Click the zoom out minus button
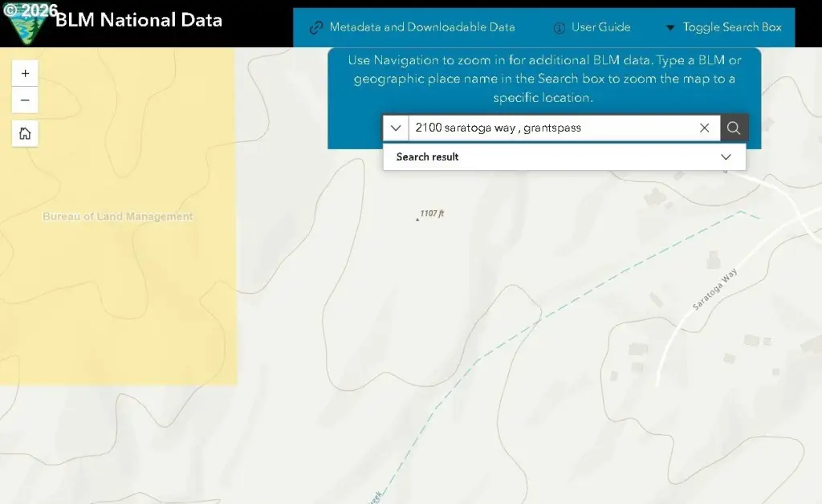The height and width of the screenshot is (504, 822). click(25, 100)
